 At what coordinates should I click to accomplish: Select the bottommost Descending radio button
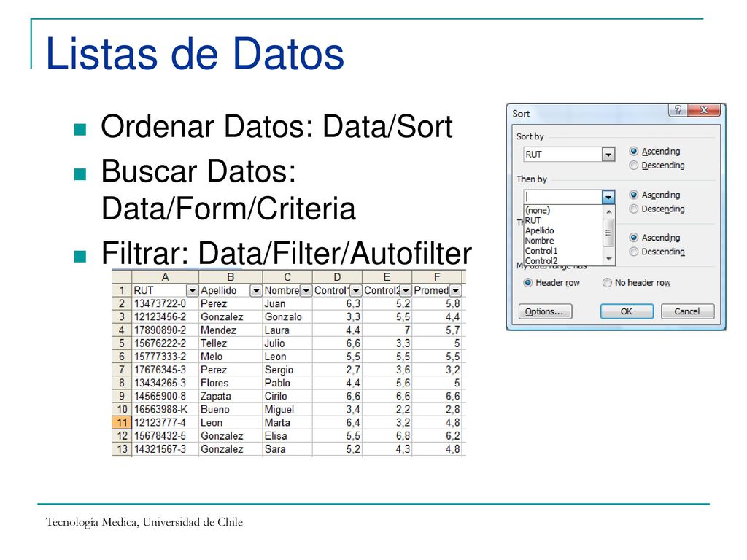634,252
